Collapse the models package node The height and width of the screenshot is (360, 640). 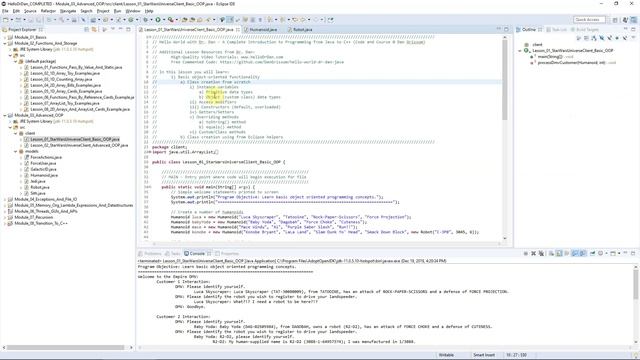(x=16, y=151)
